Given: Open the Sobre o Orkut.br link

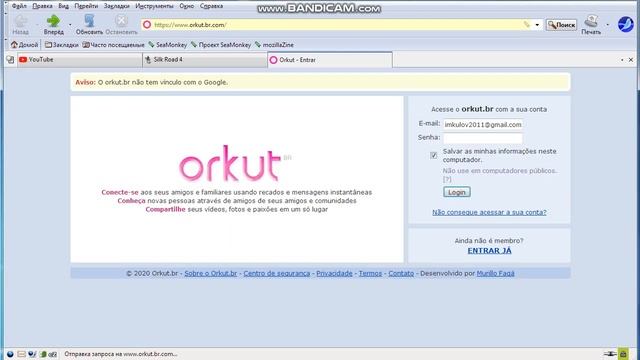Looking at the screenshot, I should (x=211, y=273).
